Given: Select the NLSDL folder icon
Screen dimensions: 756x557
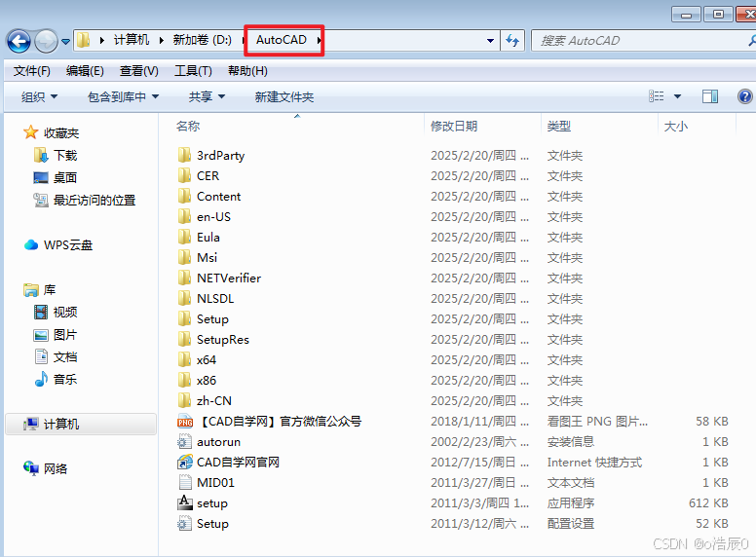Looking at the screenshot, I should 185,299.
